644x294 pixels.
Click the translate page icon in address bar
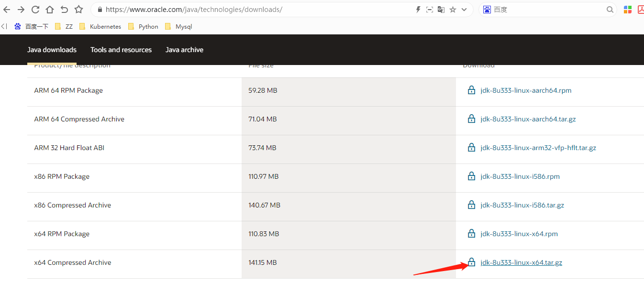(441, 10)
